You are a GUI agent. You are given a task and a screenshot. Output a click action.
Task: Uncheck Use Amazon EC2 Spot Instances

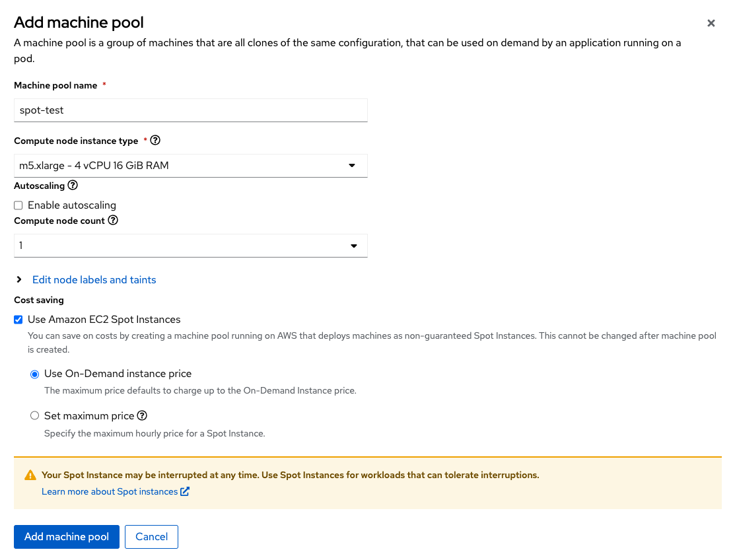(18, 320)
